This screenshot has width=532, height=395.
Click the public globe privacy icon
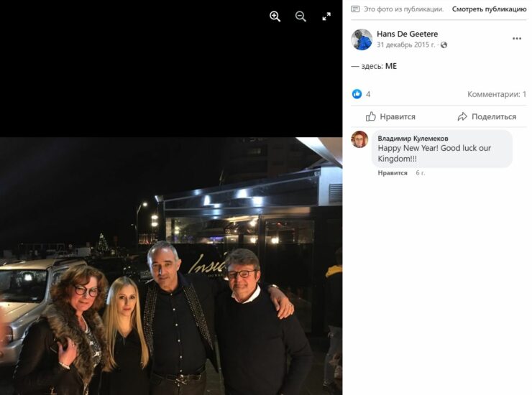(444, 45)
